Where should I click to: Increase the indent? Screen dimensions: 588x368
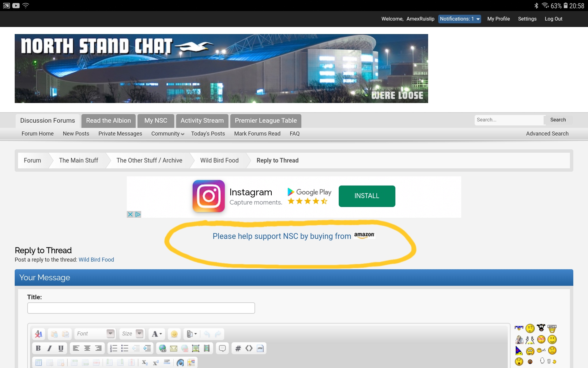point(147,348)
